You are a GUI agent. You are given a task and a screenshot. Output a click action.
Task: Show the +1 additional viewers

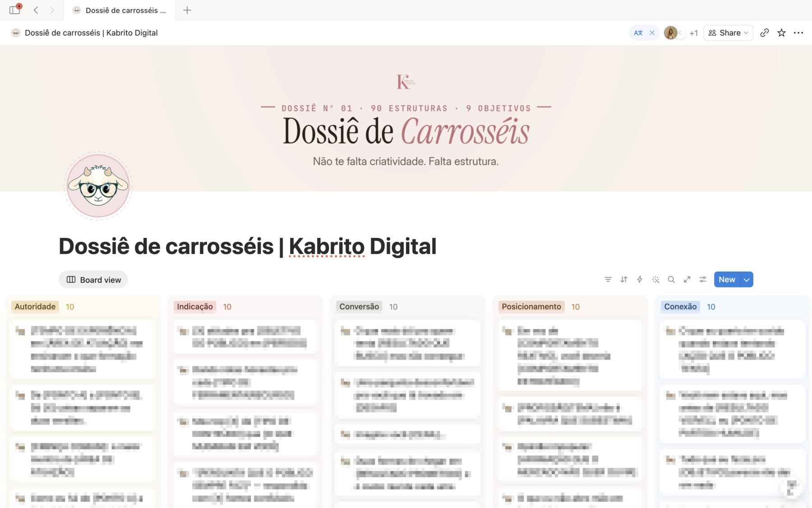click(x=693, y=33)
